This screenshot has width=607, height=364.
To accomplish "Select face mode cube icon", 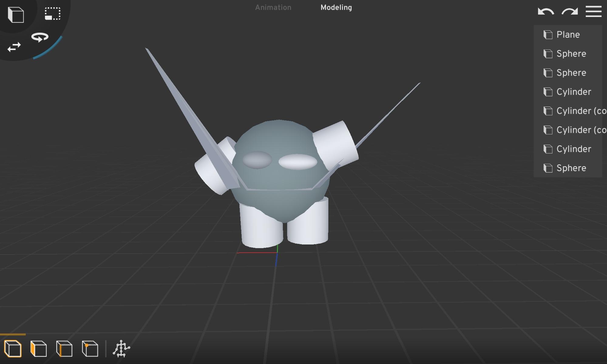I will click(39, 349).
